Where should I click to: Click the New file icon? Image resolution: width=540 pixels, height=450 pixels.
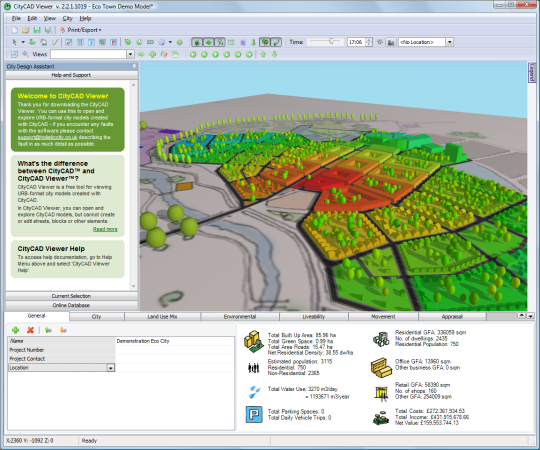tap(14, 30)
